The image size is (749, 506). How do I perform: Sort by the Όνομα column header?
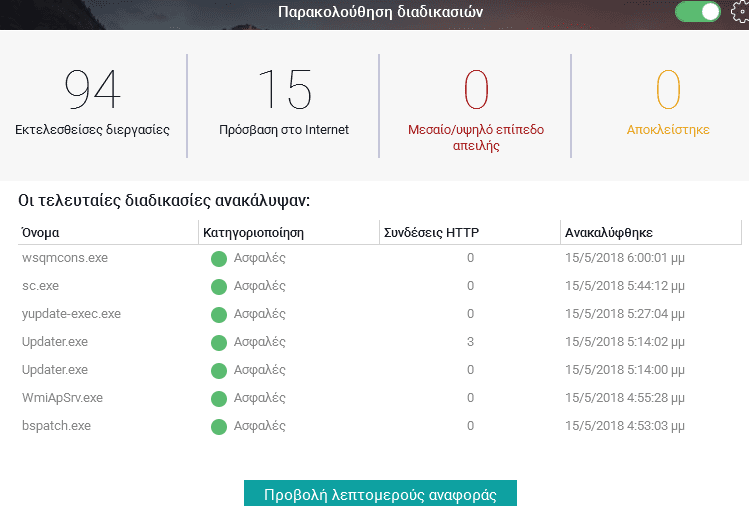coord(108,233)
